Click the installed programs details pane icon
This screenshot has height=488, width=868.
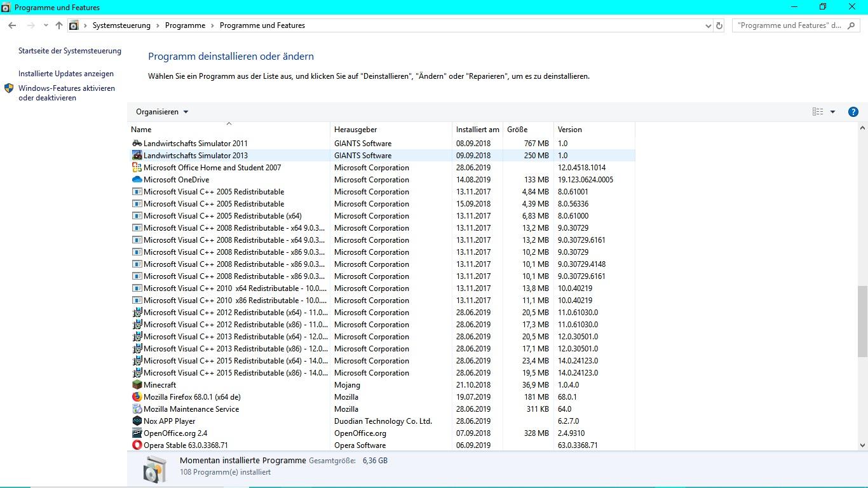pyautogui.click(x=155, y=469)
